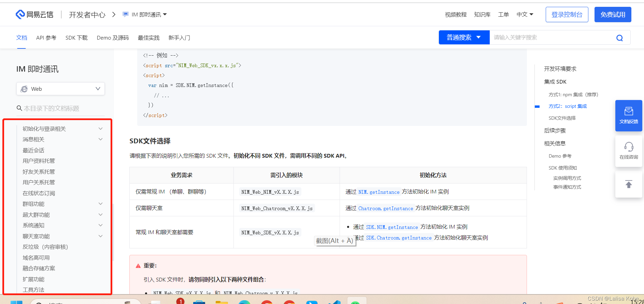
Task: Open the 文档反馈 feedback widget
Action: tap(629, 115)
